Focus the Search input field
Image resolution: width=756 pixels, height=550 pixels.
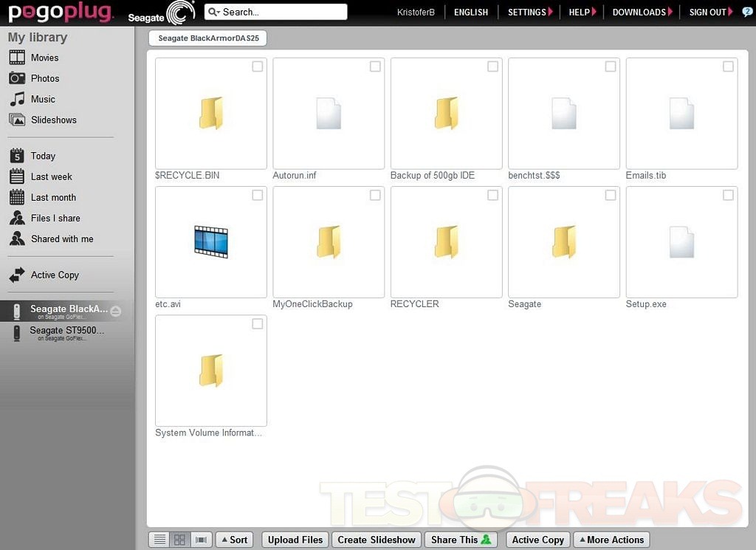pos(282,12)
